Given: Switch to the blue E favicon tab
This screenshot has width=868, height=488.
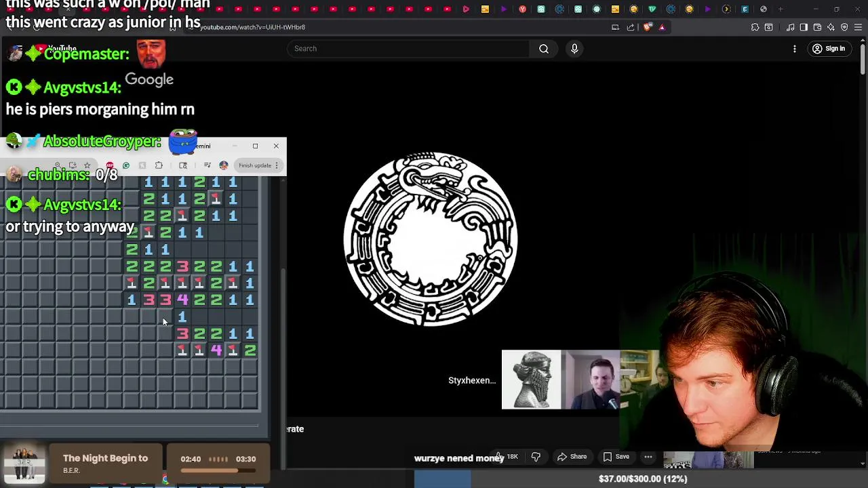Looking at the screenshot, I should pyautogui.click(x=745, y=9).
